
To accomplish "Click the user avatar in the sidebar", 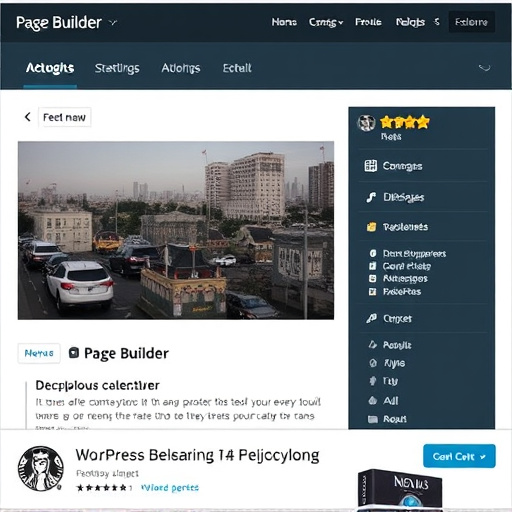I will [x=366, y=123].
